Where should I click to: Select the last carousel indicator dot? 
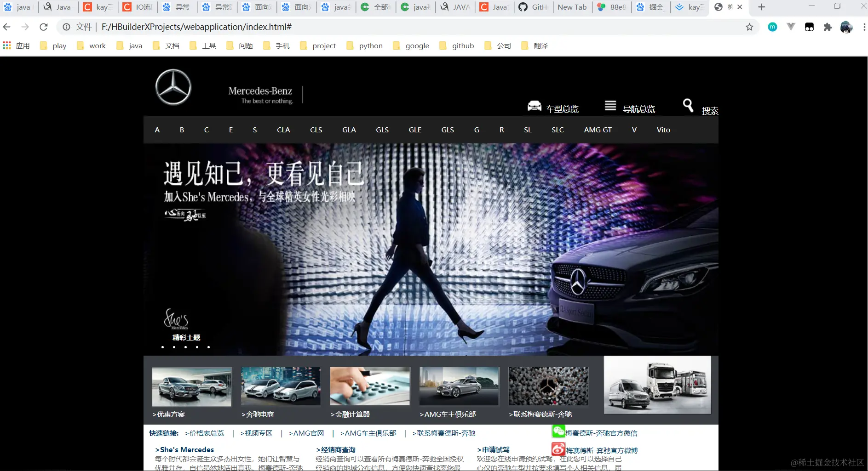(208, 347)
